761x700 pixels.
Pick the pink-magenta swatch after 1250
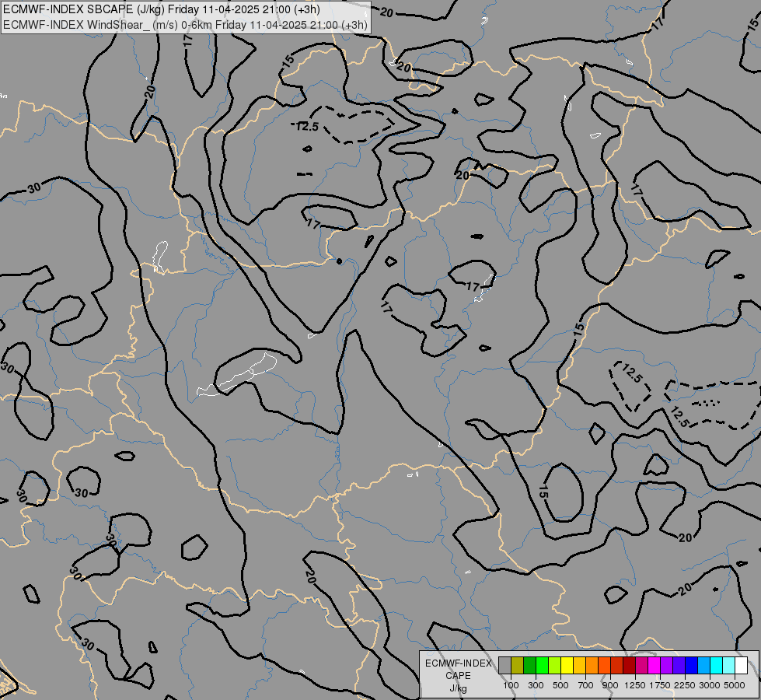pyautogui.click(x=641, y=665)
